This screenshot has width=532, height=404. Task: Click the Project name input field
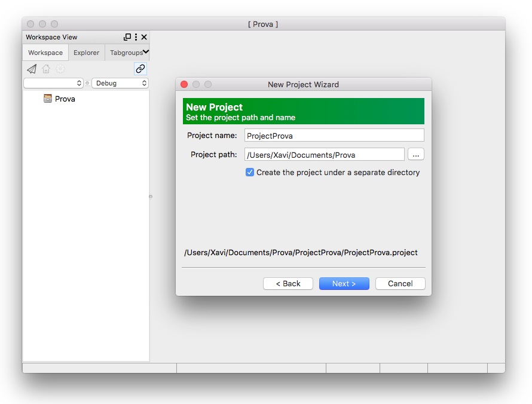click(334, 136)
